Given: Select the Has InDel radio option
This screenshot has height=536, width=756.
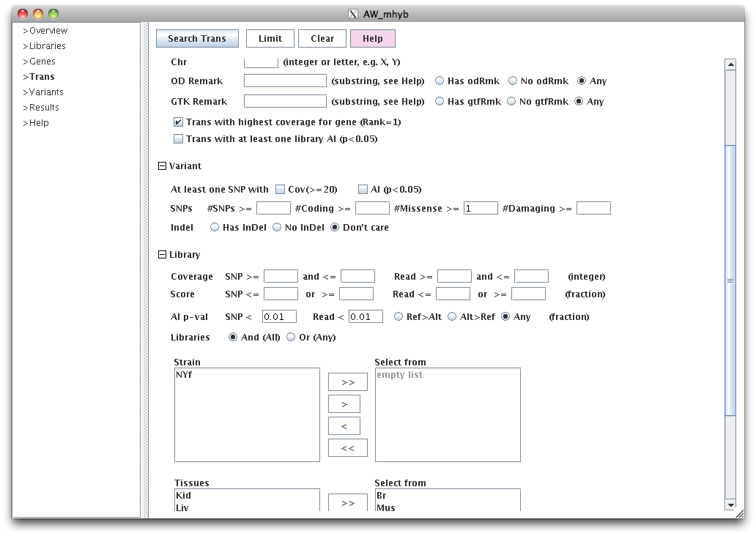Looking at the screenshot, I should 215,228.
